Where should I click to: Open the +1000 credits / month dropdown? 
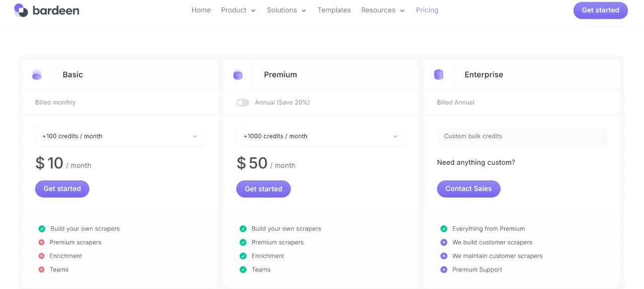(320, 136)
